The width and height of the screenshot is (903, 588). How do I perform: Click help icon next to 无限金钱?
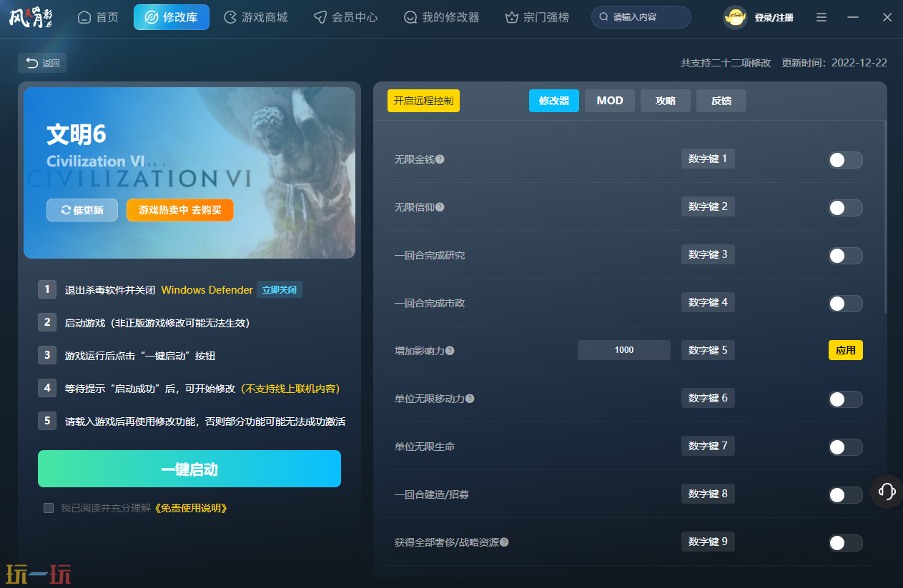(x=440, y=159)
